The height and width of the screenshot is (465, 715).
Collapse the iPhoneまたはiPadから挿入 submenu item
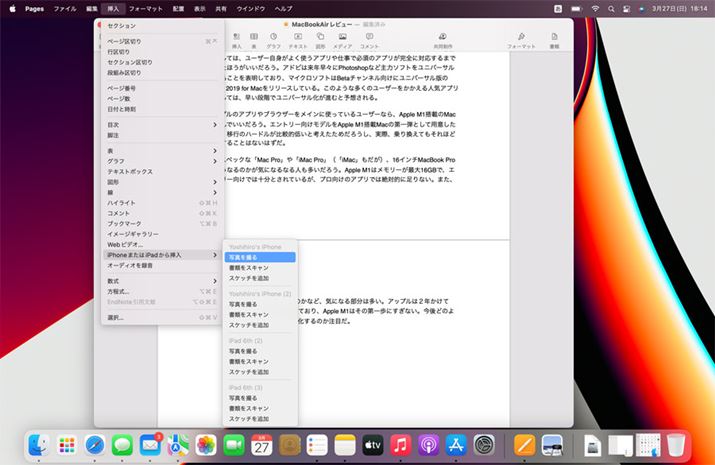tap(161, 255)
